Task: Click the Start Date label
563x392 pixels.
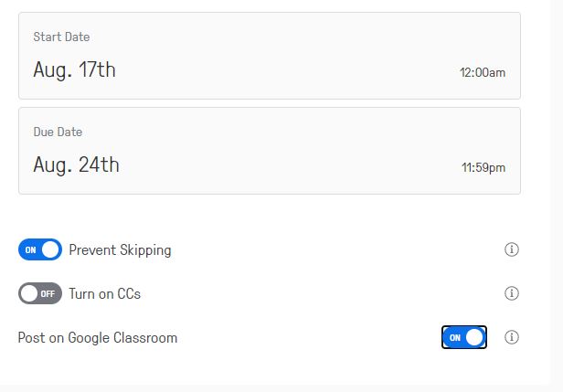Action: 61,37
